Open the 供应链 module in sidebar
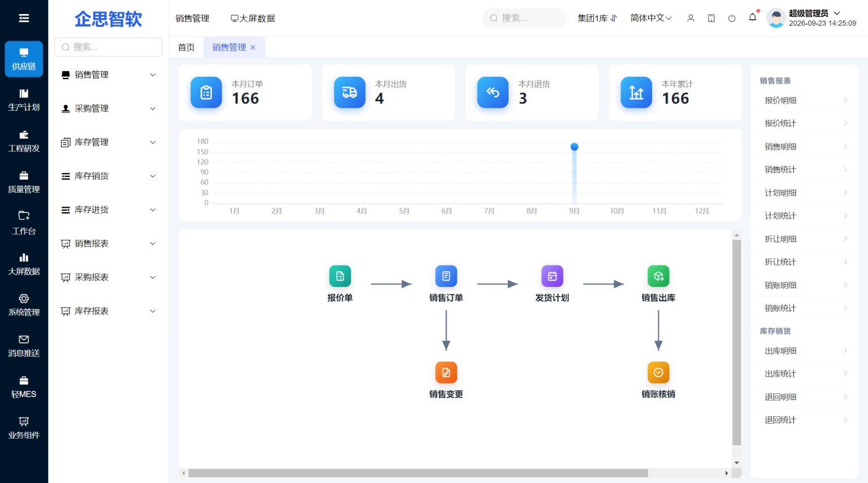 click(24, 59)
